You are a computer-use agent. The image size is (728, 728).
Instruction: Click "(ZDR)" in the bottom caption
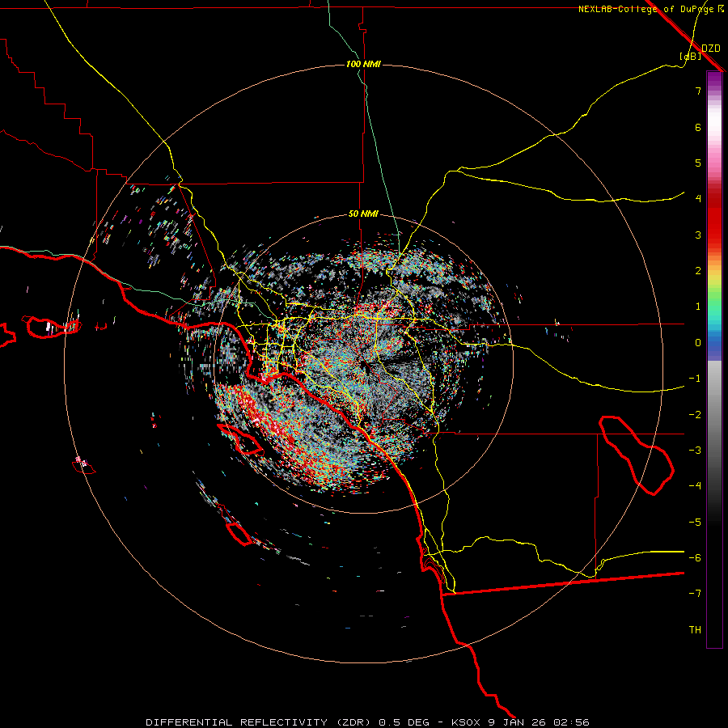[353, 722]
